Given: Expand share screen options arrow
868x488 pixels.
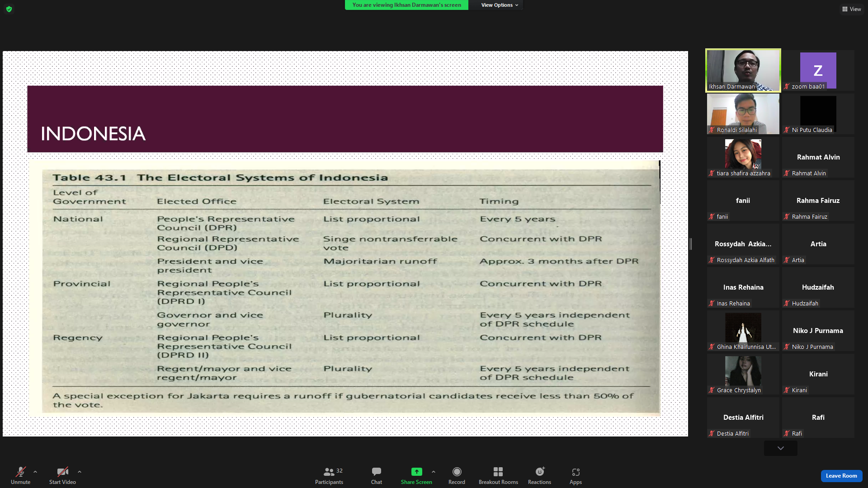Looking at the screenshot, I should point(434,472).
